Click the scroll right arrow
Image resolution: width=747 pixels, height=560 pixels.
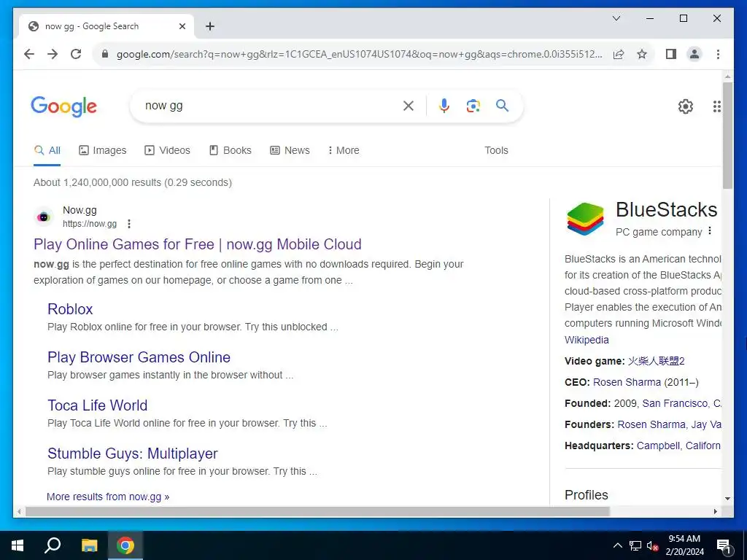[x=715, y=511]
